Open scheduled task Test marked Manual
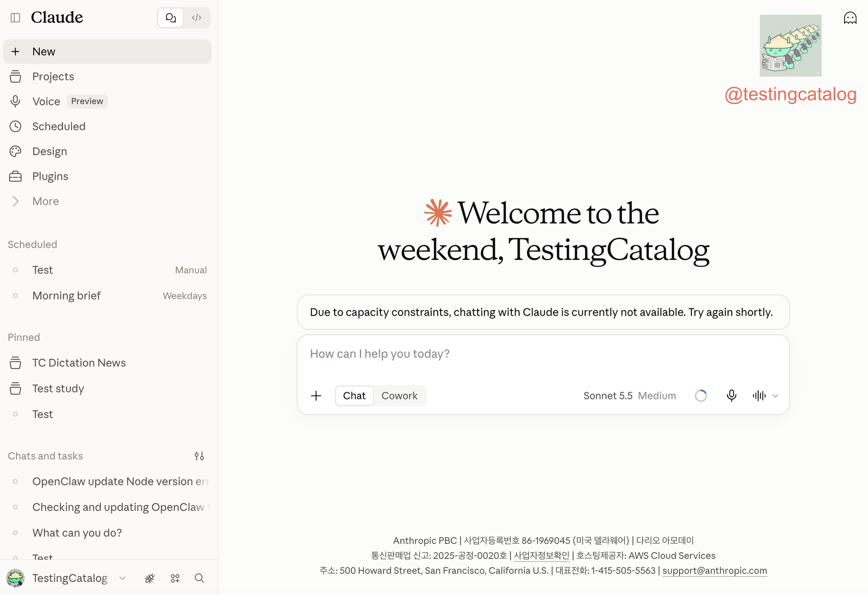868x595 pixels. coord(107,270)
